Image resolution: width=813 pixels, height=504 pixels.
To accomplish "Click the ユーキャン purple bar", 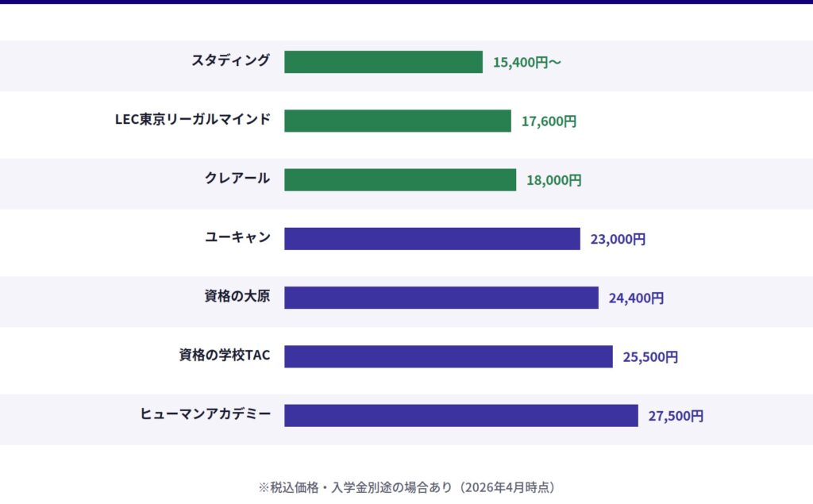I will pos(432,239).
